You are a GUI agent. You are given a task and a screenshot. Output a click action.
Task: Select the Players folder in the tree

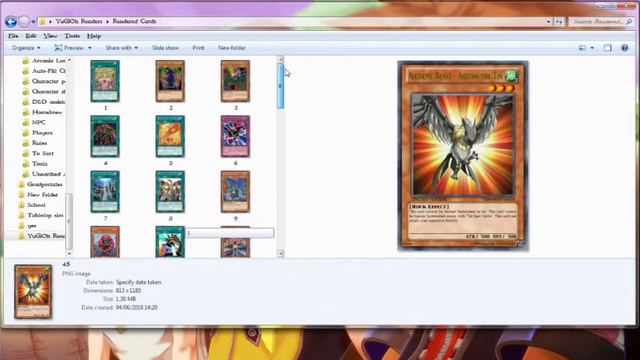[42, 133]
